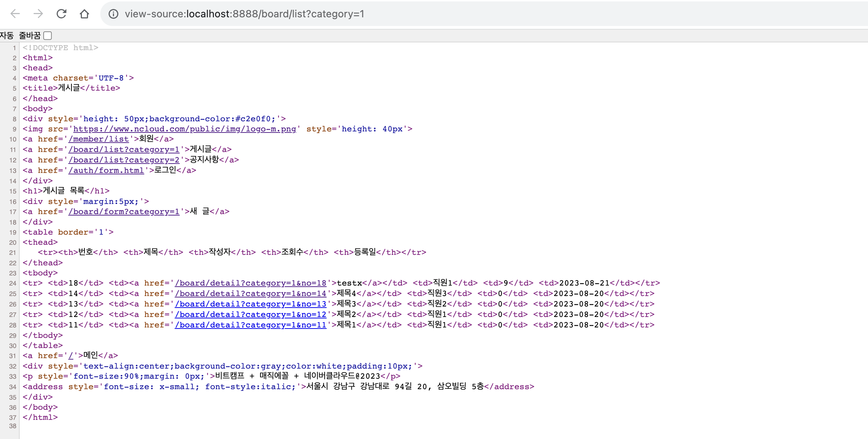Open the ncloud logo-m.png image link

[184, 129]
